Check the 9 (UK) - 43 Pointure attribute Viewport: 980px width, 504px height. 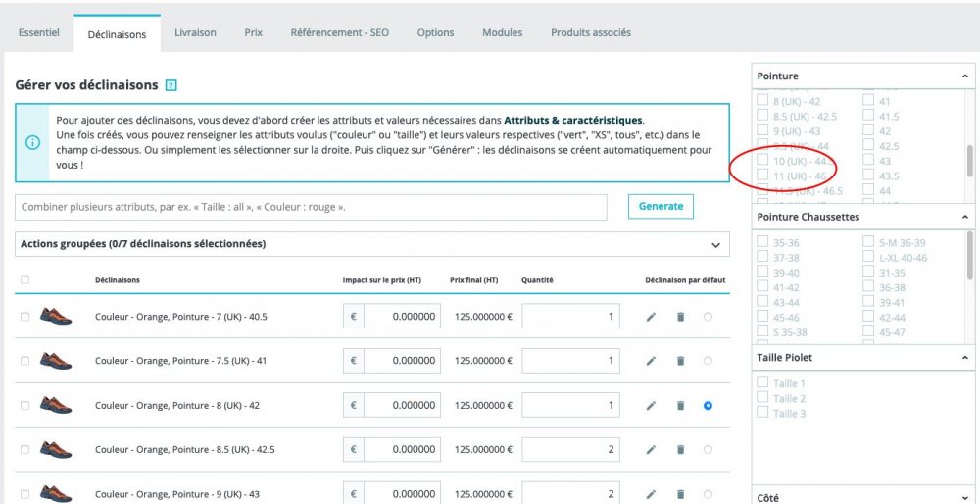(x=762, y=130)
